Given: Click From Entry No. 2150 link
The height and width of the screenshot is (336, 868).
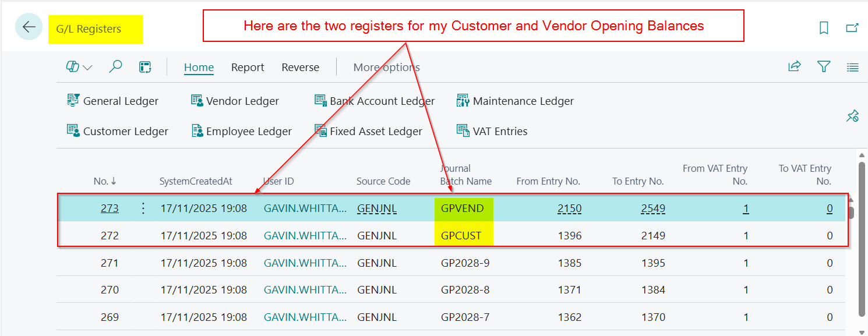Looking at the screenshot, I should [569, 208].
